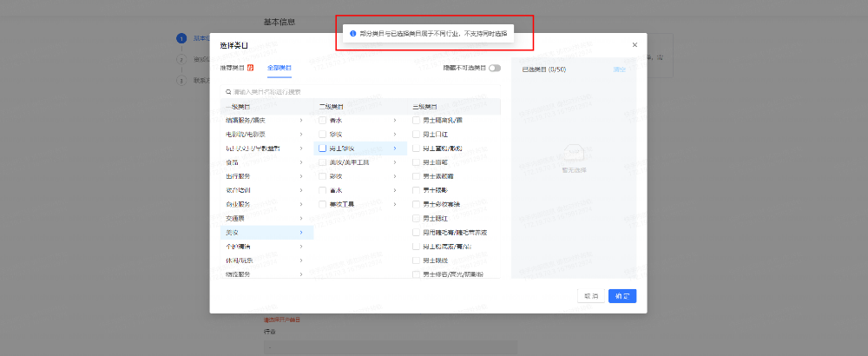
Task: Enable the 男士彩妆套装 checkbox
Action: [x=417, y=204]
